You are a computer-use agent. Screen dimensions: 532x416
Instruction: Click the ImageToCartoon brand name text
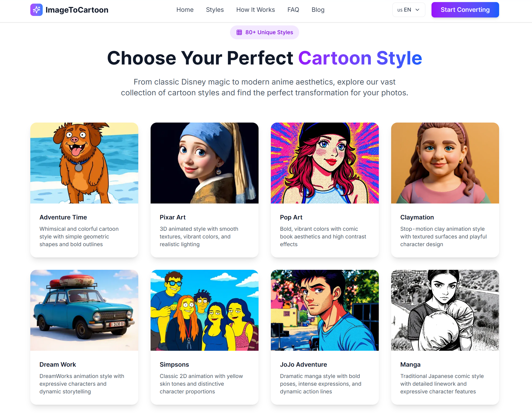coord(77,10)
